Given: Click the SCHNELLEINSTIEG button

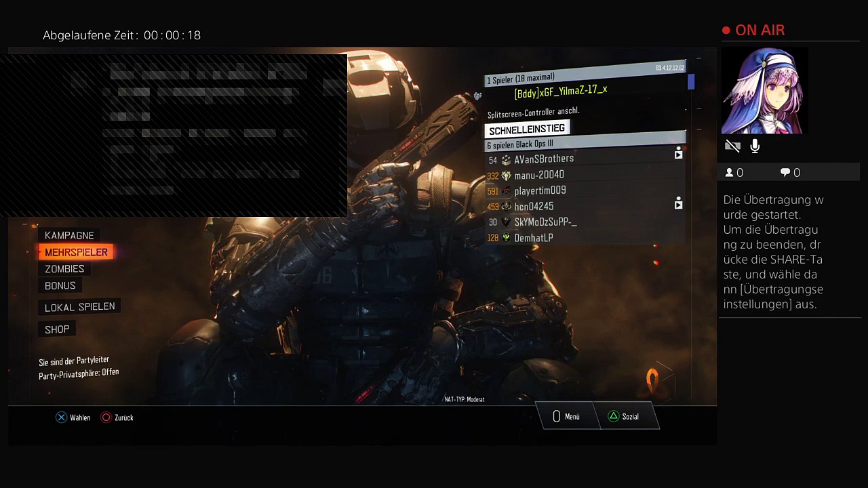Looking at the screenshot, I should [x=527, y=129].
